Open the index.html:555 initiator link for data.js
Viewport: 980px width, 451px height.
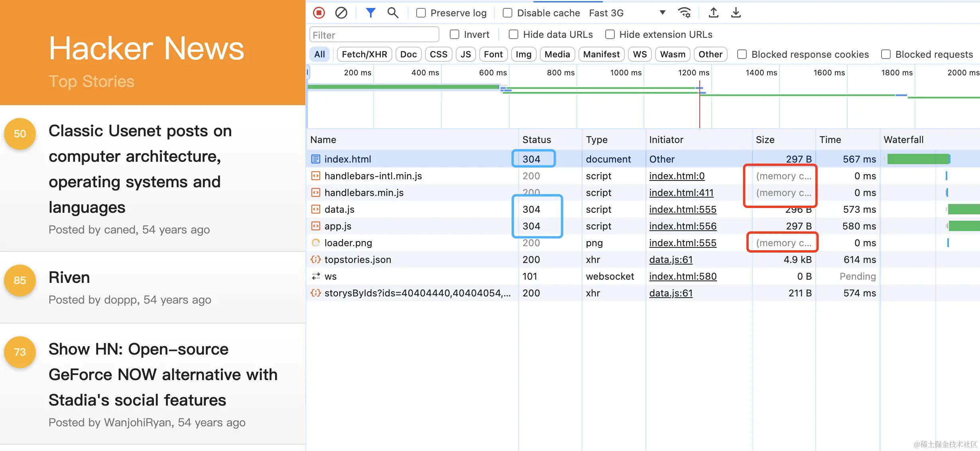click(683, 209)
